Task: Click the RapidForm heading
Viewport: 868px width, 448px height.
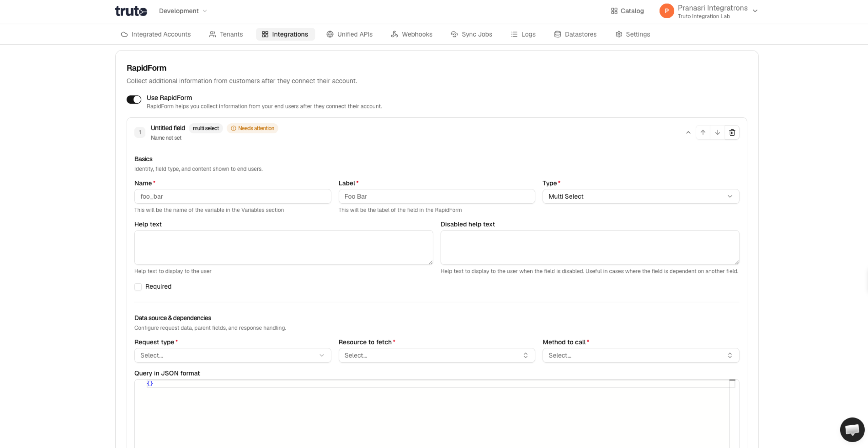Action: click(x=146, y=68)
